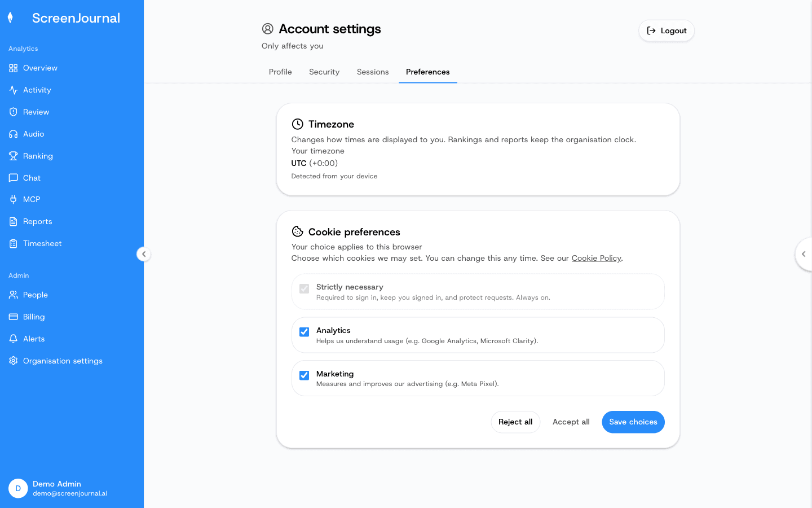Click the Audio headphones icon
The height and width of the screenshot is (508, 812).
[14, 134]
